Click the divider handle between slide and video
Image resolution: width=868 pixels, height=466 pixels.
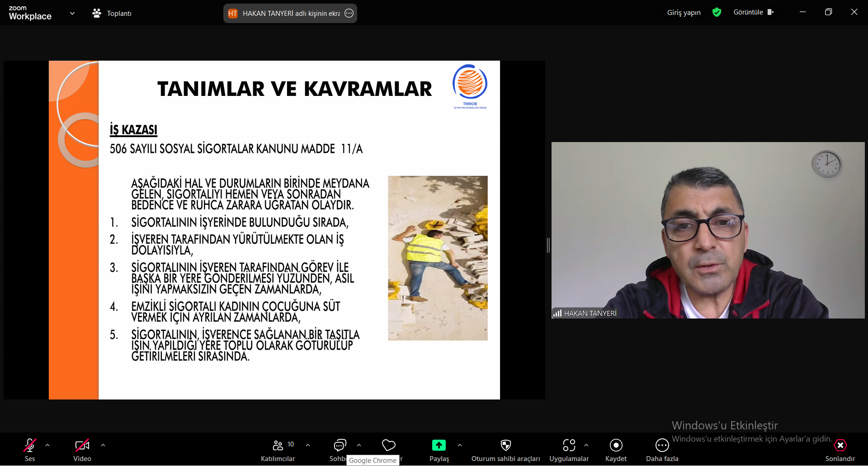point(548,245)
